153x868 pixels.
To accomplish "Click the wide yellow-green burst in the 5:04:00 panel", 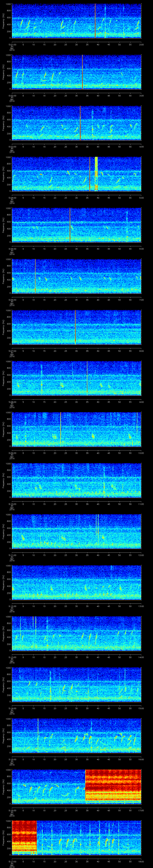I will pyautogui.click(x=97, y=174).
